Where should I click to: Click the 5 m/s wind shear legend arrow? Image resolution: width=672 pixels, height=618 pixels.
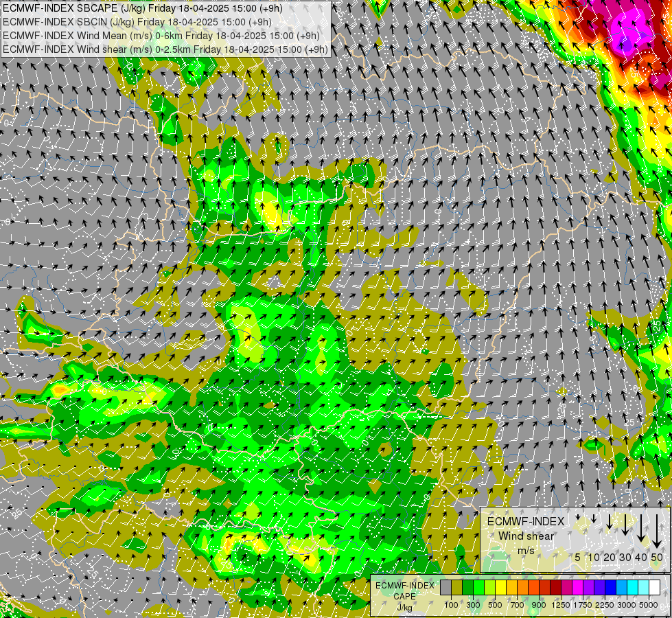click(578, 517)
